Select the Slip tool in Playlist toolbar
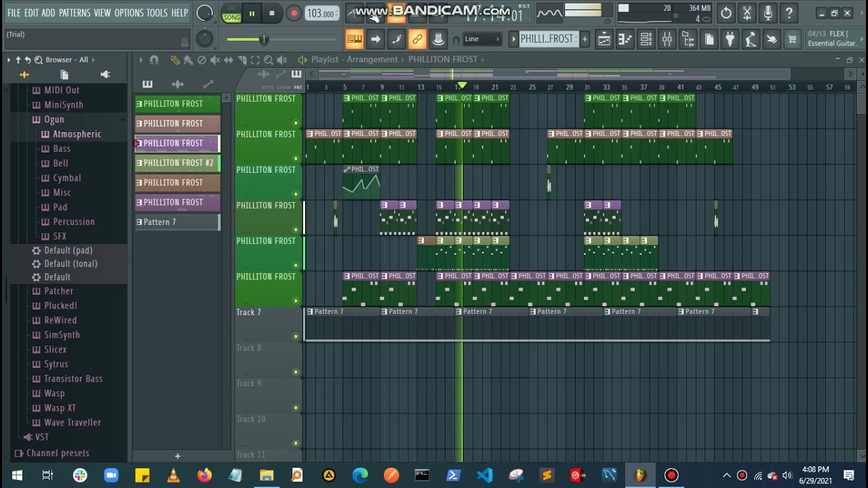 click(x=229, y=60)
